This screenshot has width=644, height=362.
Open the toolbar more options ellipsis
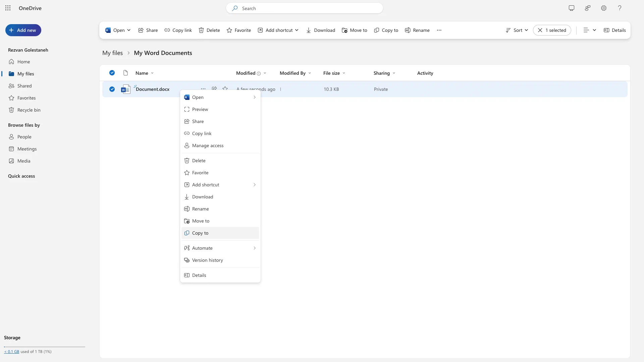pos(439,30)
